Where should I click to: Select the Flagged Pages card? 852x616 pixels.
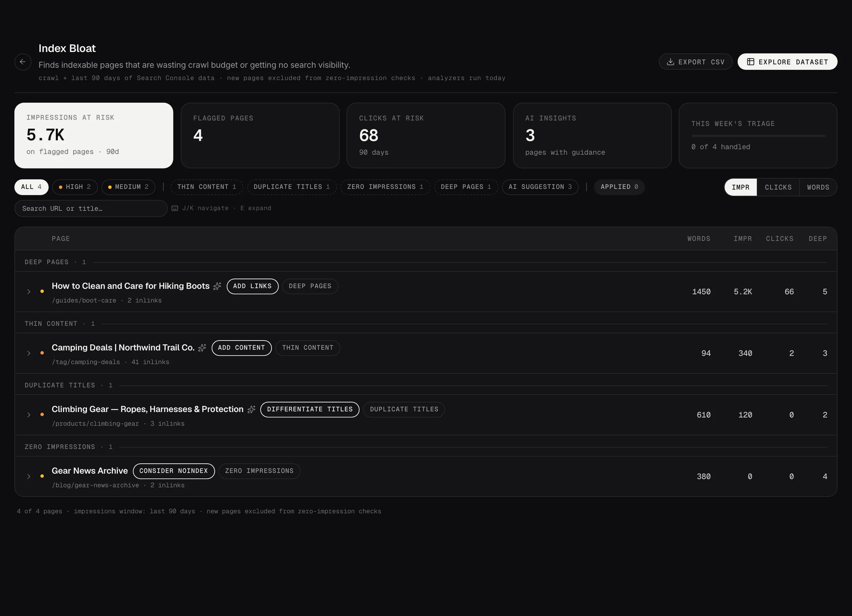tap(260, 136)
